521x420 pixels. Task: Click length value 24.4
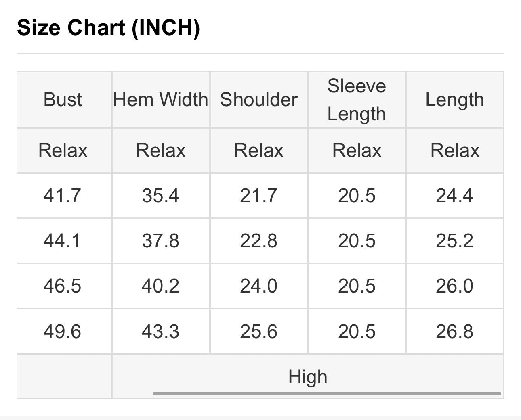pos(454,196)
